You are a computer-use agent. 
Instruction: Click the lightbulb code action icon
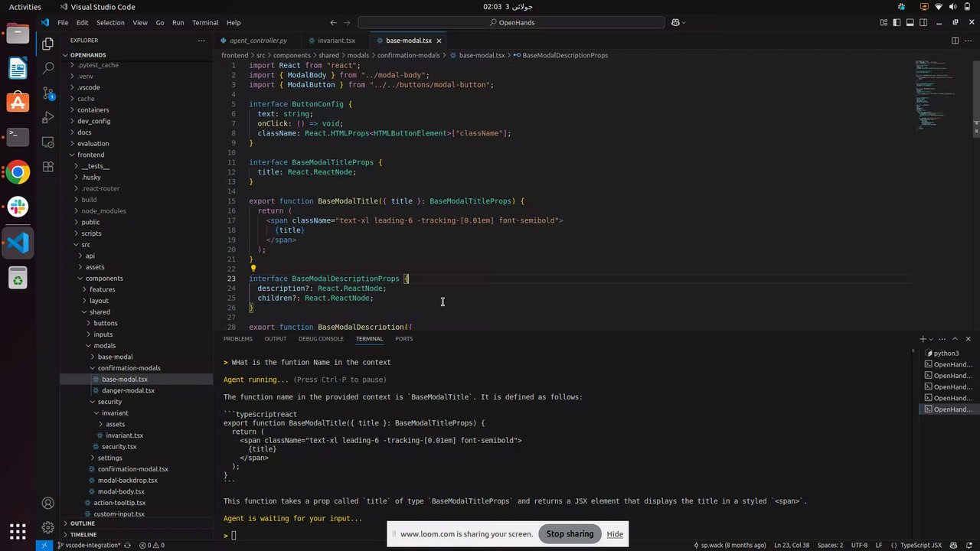point(253,269)
